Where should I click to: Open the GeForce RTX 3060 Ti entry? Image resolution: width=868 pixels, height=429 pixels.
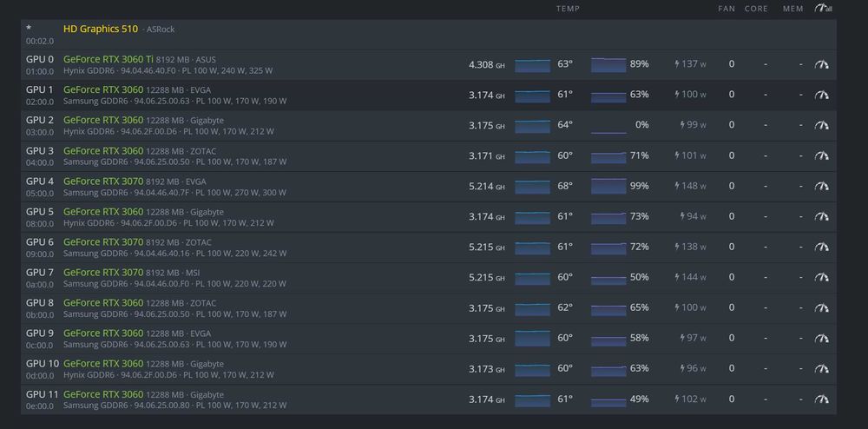108,59
